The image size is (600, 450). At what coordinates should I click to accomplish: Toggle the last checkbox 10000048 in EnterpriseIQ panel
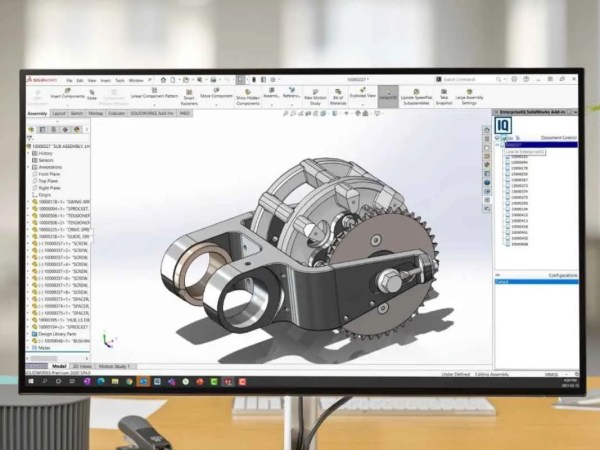coord(507,244)
